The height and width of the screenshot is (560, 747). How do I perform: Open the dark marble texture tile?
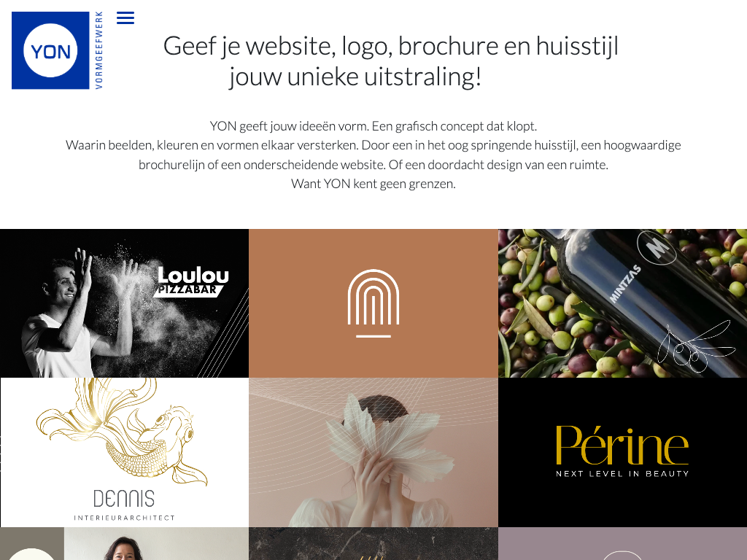click(373, 543)
